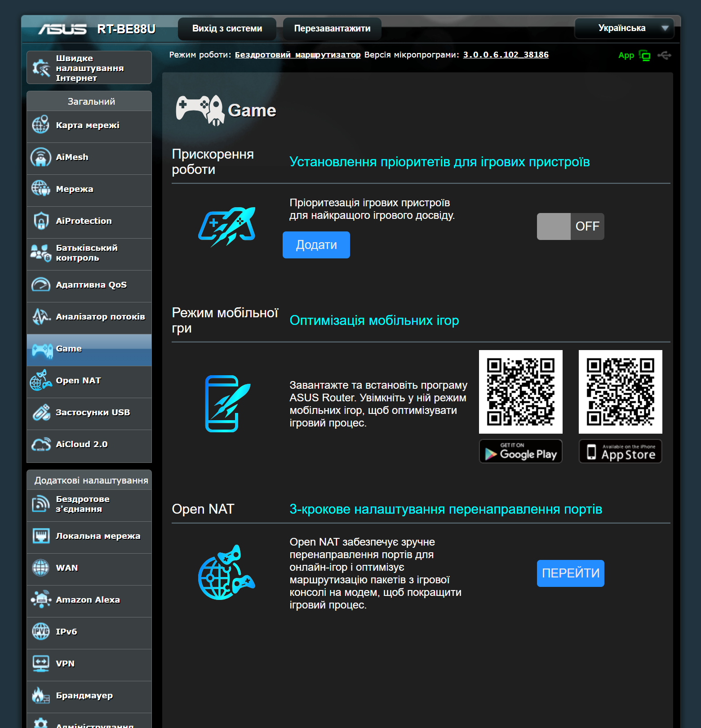Image resolution: width=701 pixels, height=728 pixels.
Task: Click the RT-BE88U model name
Action: point(126,29)
